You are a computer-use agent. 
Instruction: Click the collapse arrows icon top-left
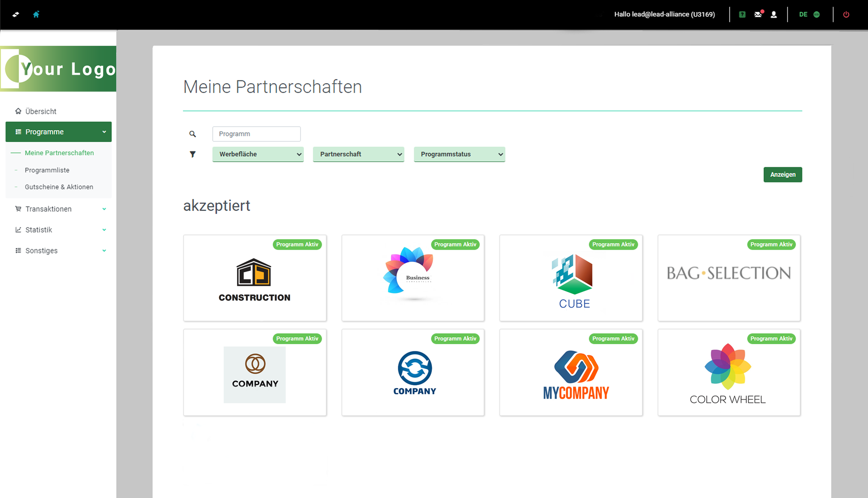point(16,14)
